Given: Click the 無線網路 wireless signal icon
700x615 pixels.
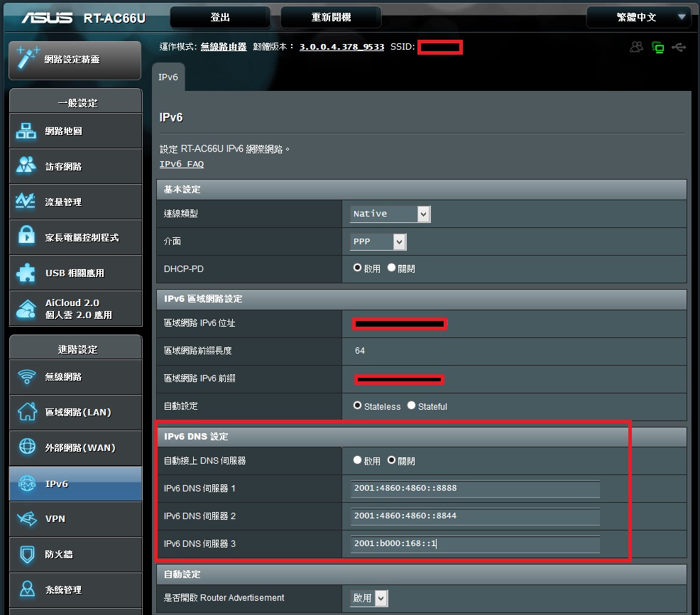Looking at the screenshot, I should tap(27, 376).
